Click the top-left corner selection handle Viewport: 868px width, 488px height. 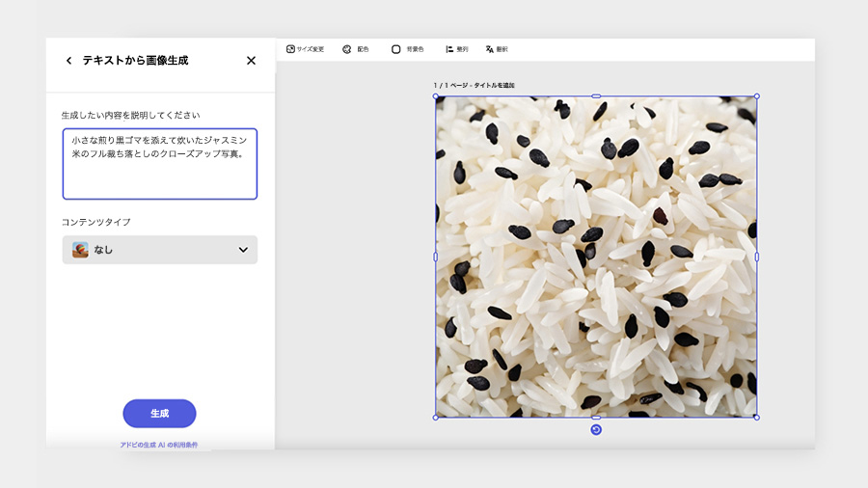point(436,96)
